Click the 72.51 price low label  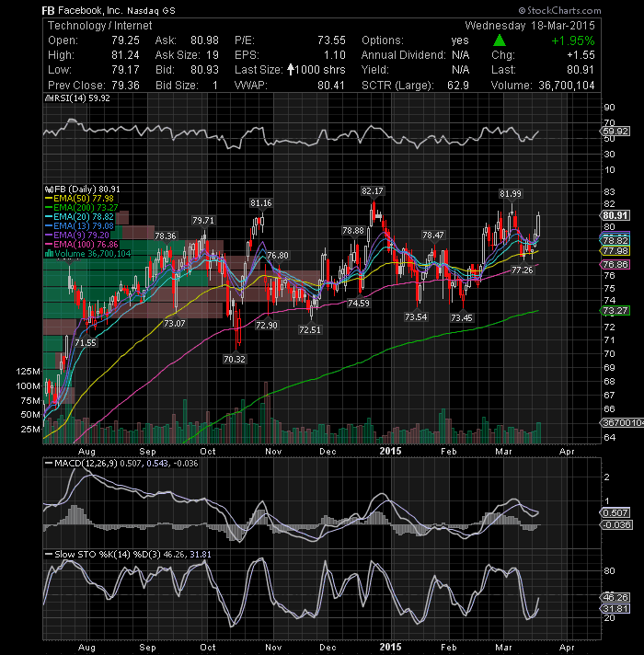coord(310,330)
